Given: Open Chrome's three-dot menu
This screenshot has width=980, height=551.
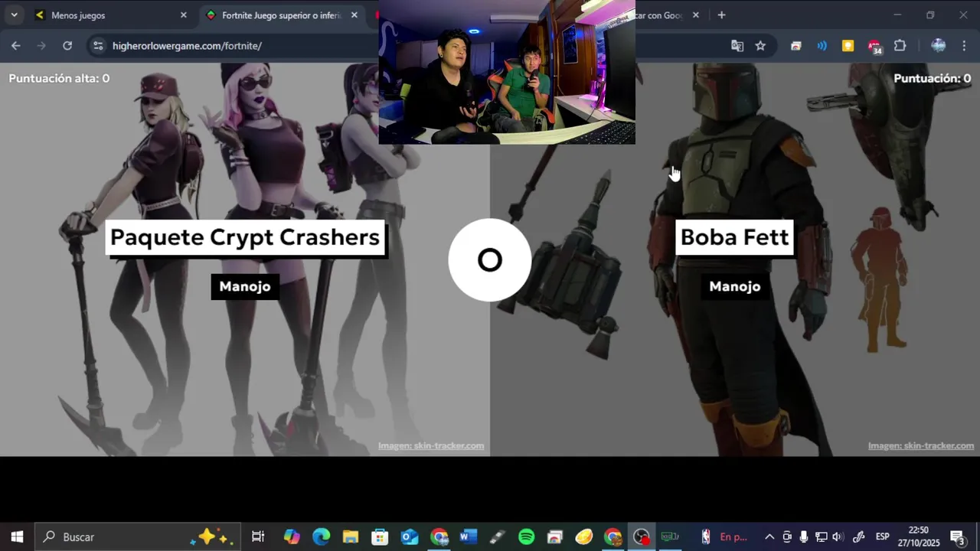Looking at the screenshot, I should (964, 46).
